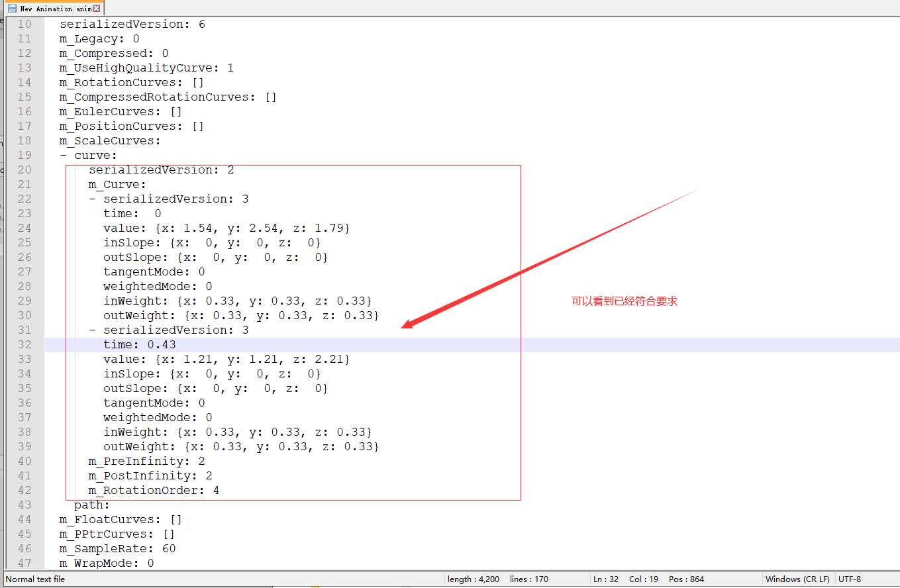Screen dimensions: 900x588
Task: Click the 'm_WrapMode: 0' line
Action: (107, 563)
